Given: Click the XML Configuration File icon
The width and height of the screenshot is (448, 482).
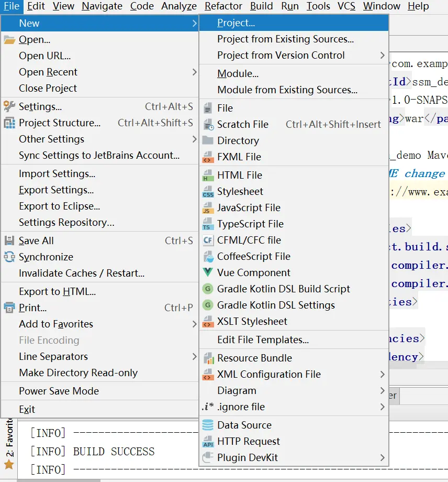Looking at the screenshot, I should click(208, 375).
